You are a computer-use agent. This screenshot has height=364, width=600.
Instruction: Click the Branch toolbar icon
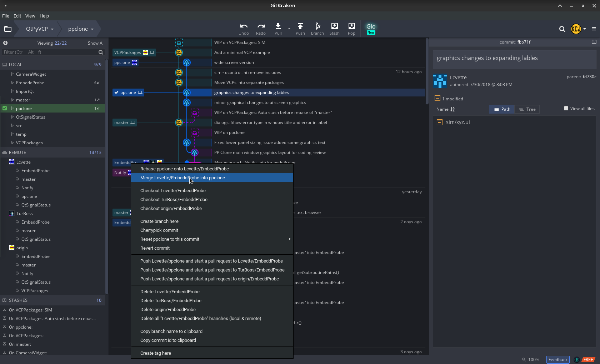(x=317, y=29)
